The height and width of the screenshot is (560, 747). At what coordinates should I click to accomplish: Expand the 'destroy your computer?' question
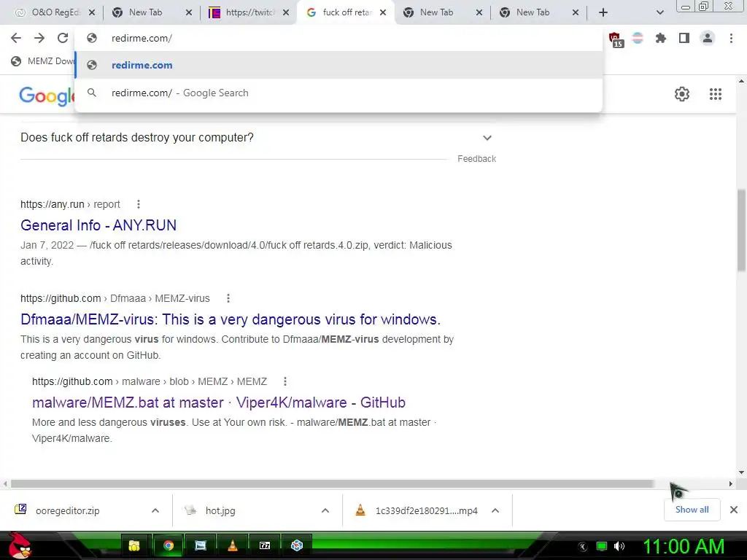(487, 138)
